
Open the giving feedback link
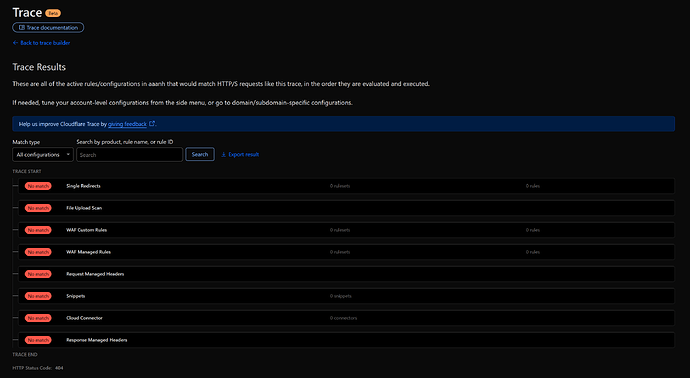point(127,124)
